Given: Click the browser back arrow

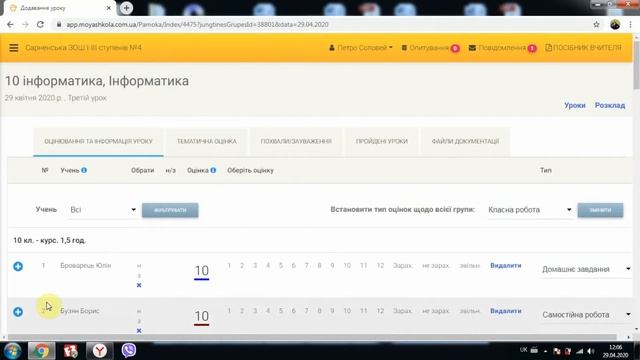Looking at the screenshot, I should coord(10,24).
